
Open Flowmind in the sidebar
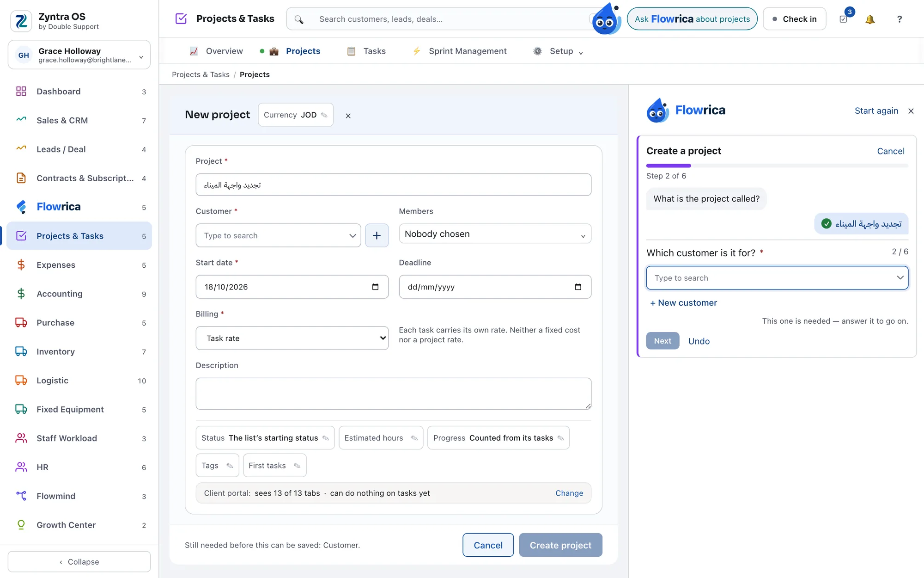click(79, 496)
